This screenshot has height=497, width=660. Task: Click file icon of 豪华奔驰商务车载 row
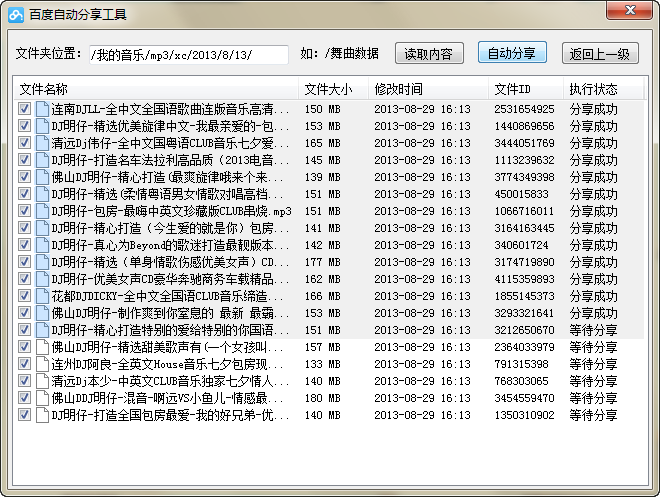click(42, 279)
